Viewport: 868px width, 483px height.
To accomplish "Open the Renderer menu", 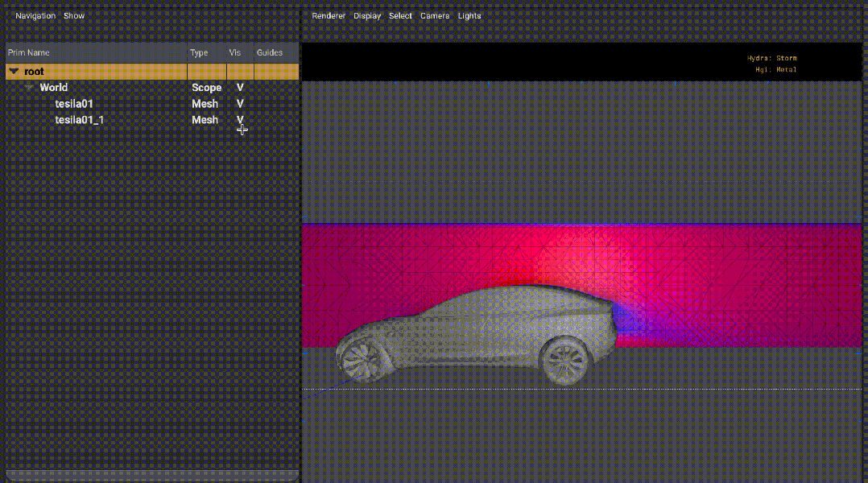I will point(329,16).
